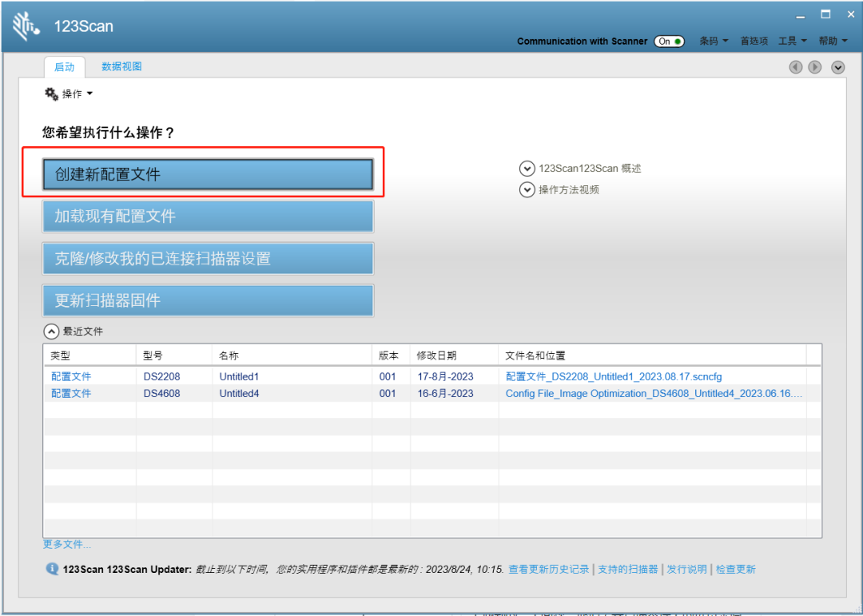Switch to the 数据视图 tab
Viewport: 863px width, 616px height.
(x=121, y=66)
